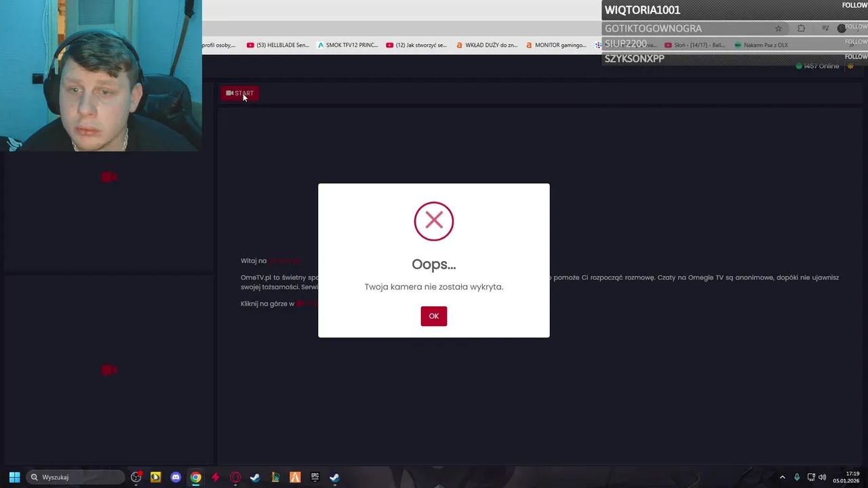
Task: Open the yellow app on the taskbar
Action: (x=155, y=477)
